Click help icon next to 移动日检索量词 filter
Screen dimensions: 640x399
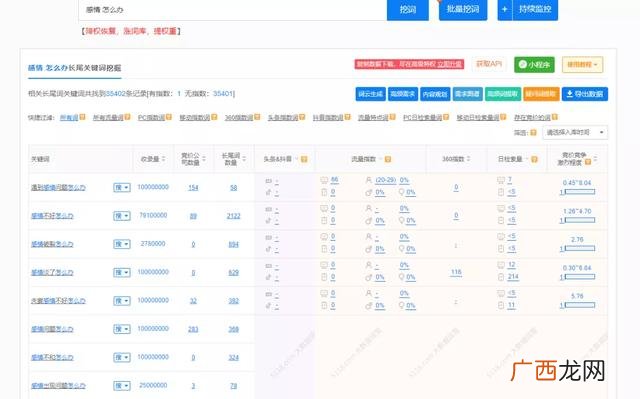503,117
